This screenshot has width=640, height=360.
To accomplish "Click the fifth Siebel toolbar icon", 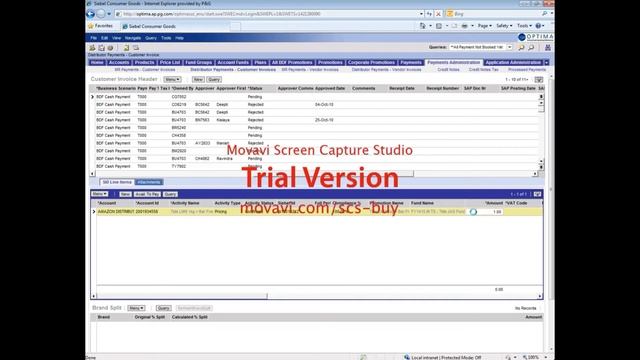I will click(136, 48).
